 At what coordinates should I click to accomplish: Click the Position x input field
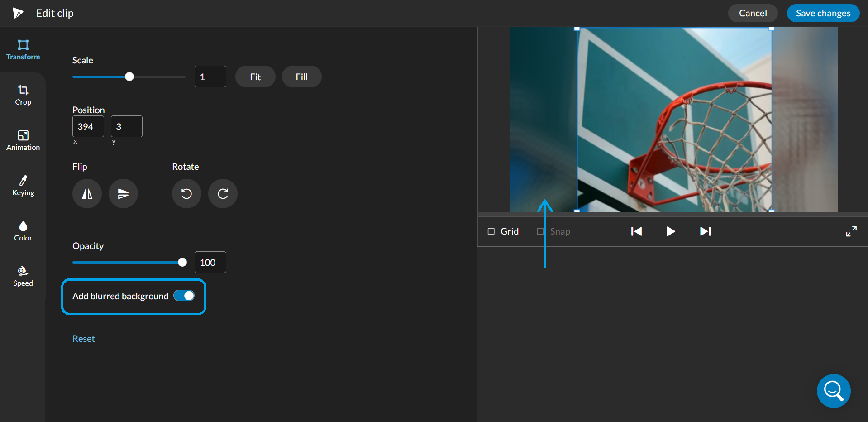coord(88,126)
